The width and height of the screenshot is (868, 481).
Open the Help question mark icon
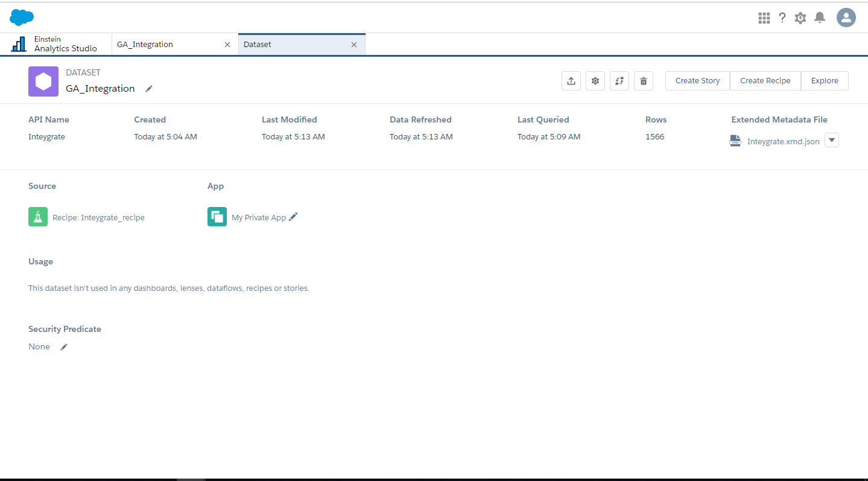tap(782, 18)
